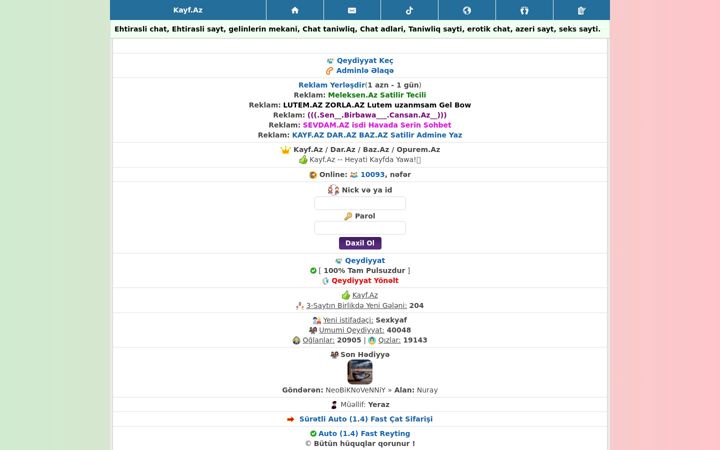The height and width of the screenshot is (450, 720).
Task: Click the icon beside Ümumi Qeydiyyat
Action: click(313, 330)
